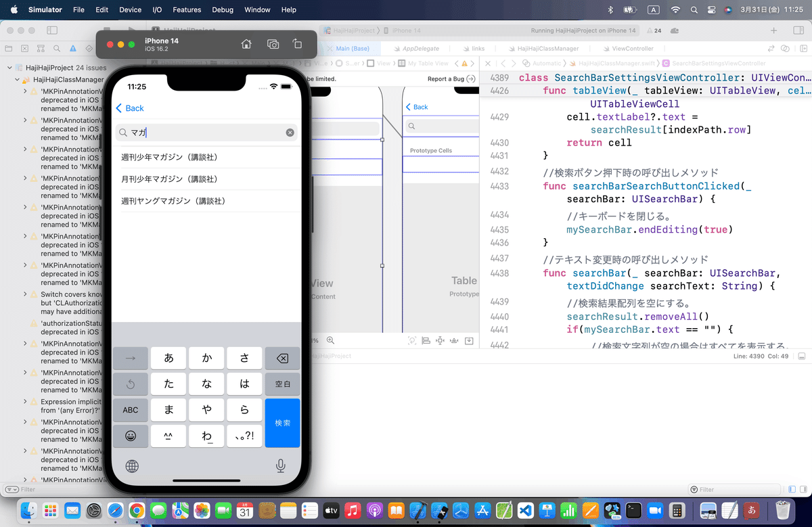Tap the ABC keyboard key
This screenshot has width=812, height=527.
tap(131, 410)
